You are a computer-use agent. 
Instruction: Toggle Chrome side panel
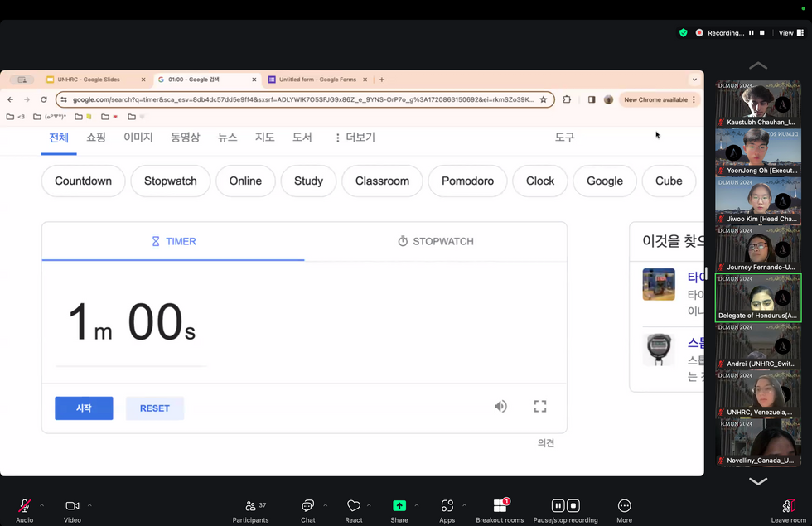592,99
